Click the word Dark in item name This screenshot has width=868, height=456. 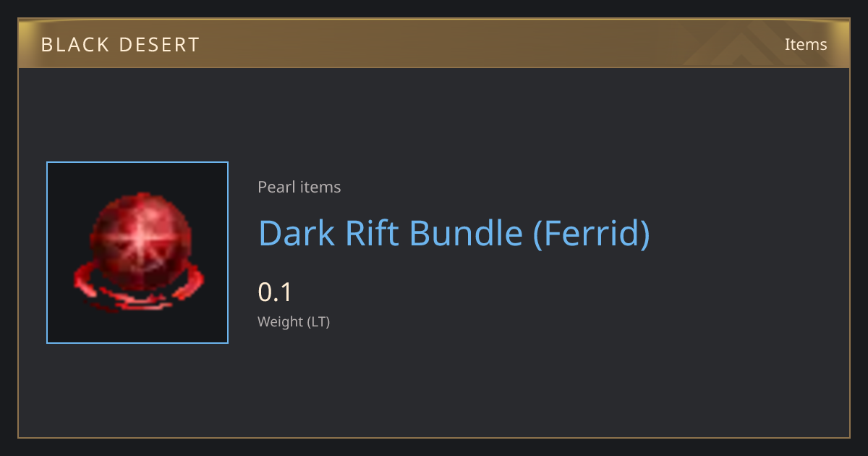(295, 233)
